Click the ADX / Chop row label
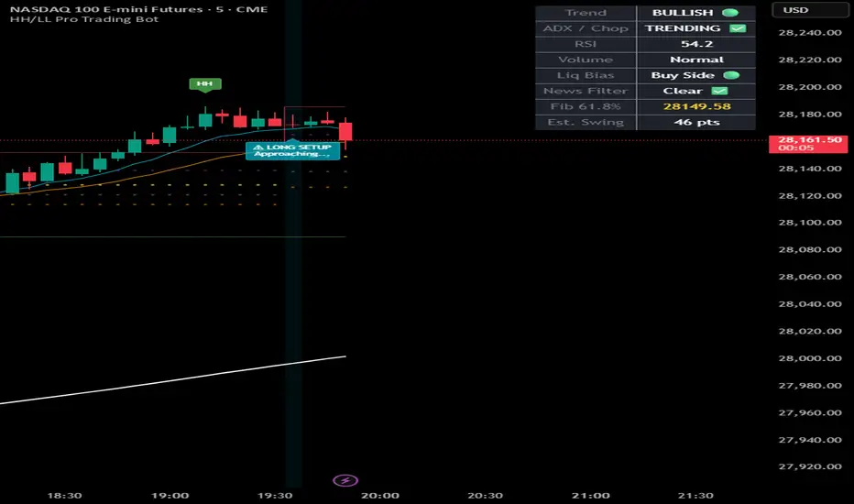Viewport: 854px width, 504px height. (x=586, y=28)
